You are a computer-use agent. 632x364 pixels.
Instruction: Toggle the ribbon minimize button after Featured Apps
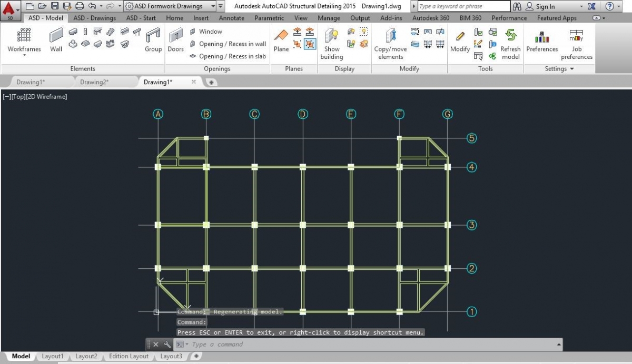[x=596, y=18]
